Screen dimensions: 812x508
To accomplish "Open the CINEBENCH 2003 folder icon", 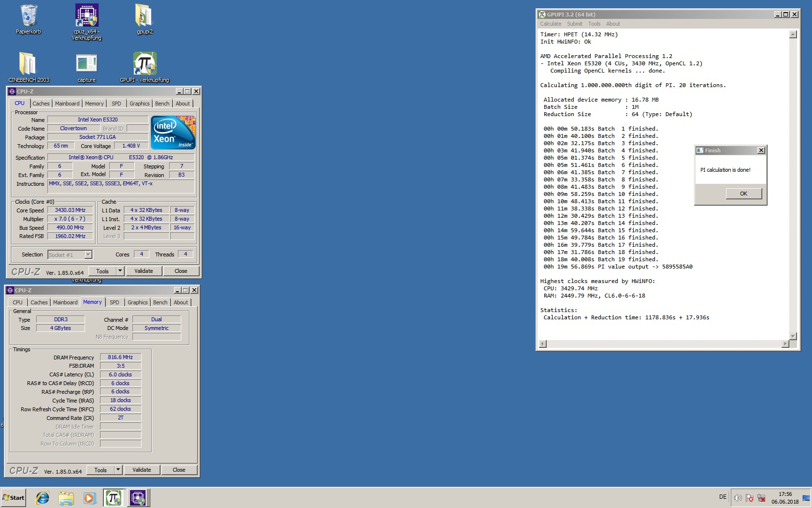I will pos(29,67).
